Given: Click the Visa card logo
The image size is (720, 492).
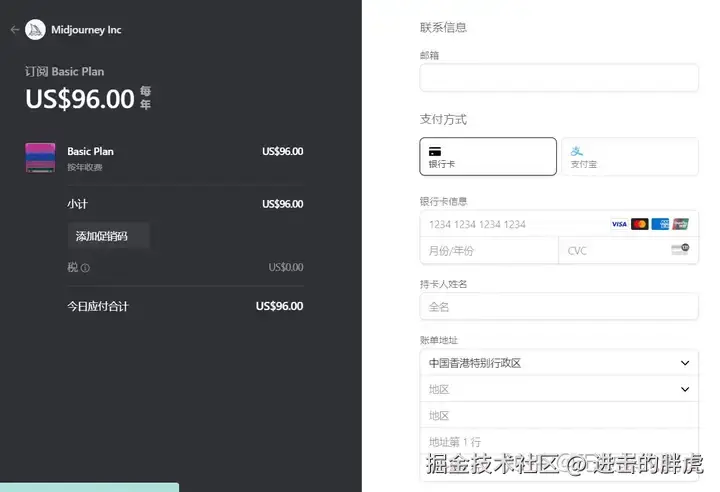Looking at the screenshot, I should click(x=619, y=224).
